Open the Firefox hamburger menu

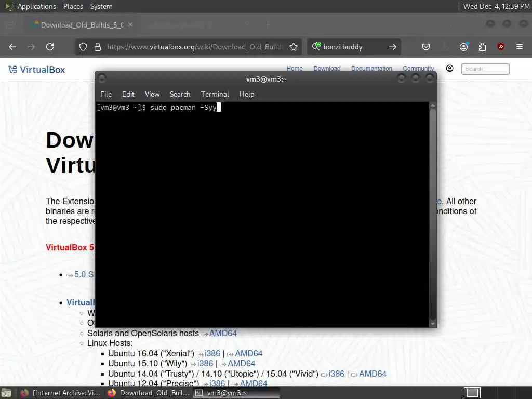(520, 47)
